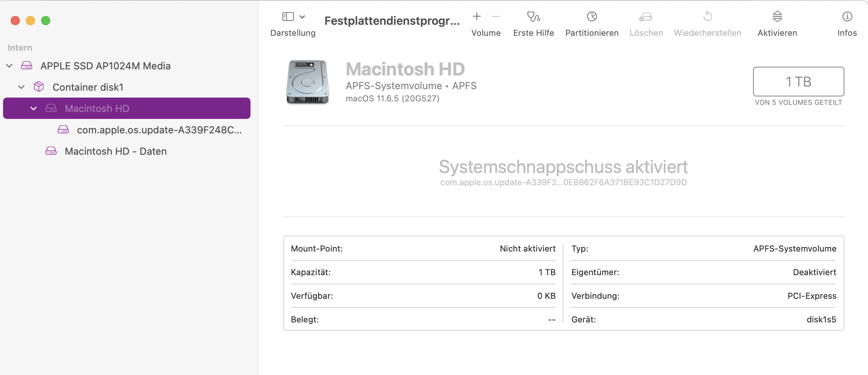This screenshot has width=868, height=375.
Task: Remove volume using the minus icon
Action: coord(496,16)
